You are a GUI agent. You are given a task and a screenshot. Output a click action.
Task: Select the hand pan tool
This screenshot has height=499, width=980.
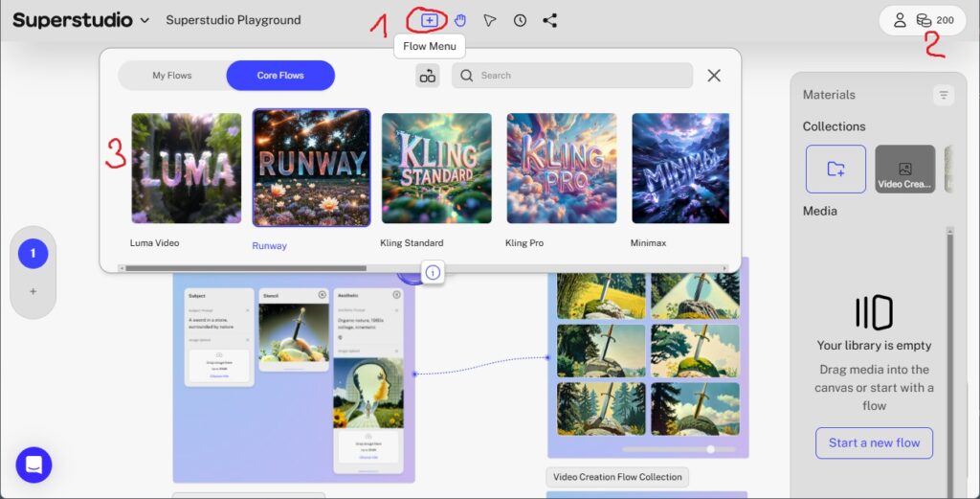pyautogui.click(x=460, y=20)
